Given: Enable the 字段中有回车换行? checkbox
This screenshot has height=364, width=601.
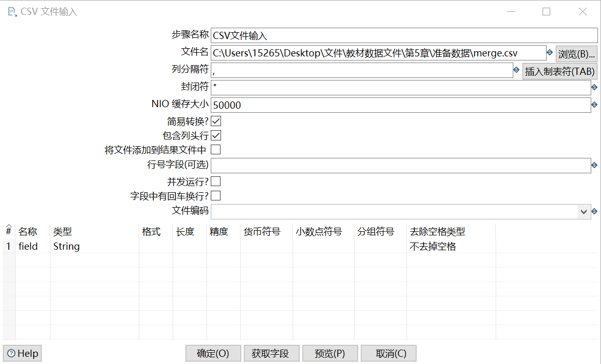Looking at the screenshot, I should point(216,196).
